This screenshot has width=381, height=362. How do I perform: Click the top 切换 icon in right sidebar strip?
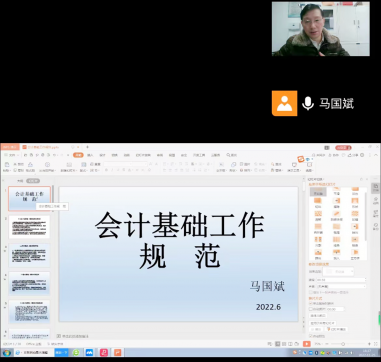pyautogui.click(x=376, y=188)
